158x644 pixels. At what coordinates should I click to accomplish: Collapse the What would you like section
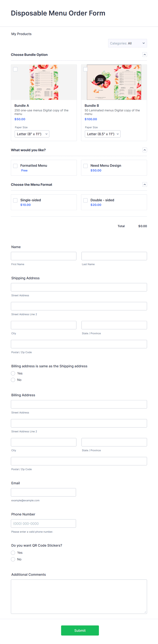pos(145,150)
